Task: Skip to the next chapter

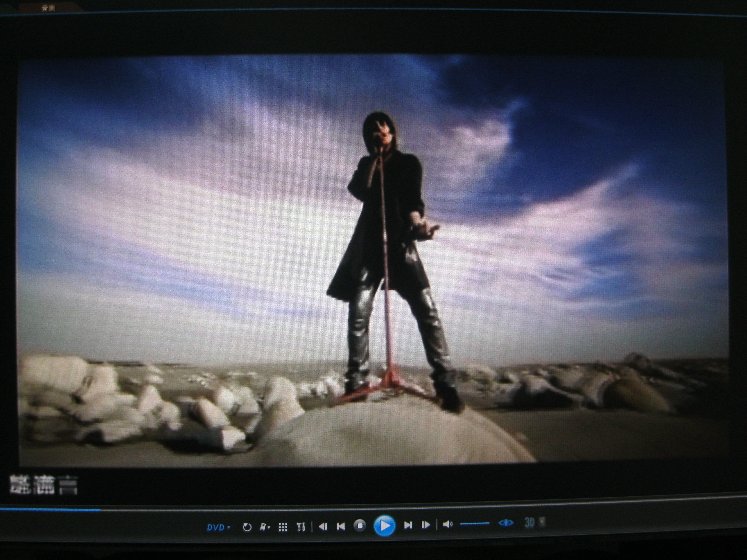Action: [408, 525]
